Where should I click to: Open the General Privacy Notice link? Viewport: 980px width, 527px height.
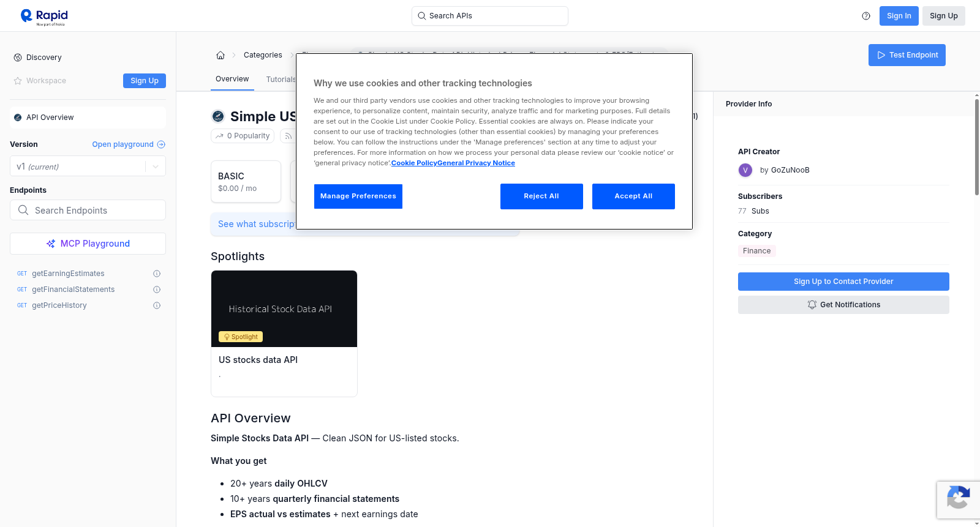pyautogui.click(x=476, y=163)
